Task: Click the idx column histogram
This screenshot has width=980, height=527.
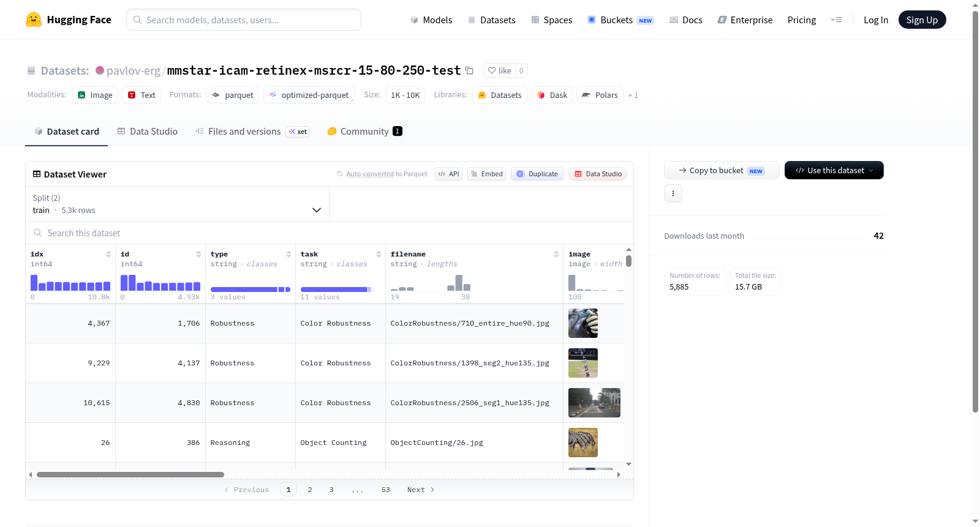Action: point(70,282)
